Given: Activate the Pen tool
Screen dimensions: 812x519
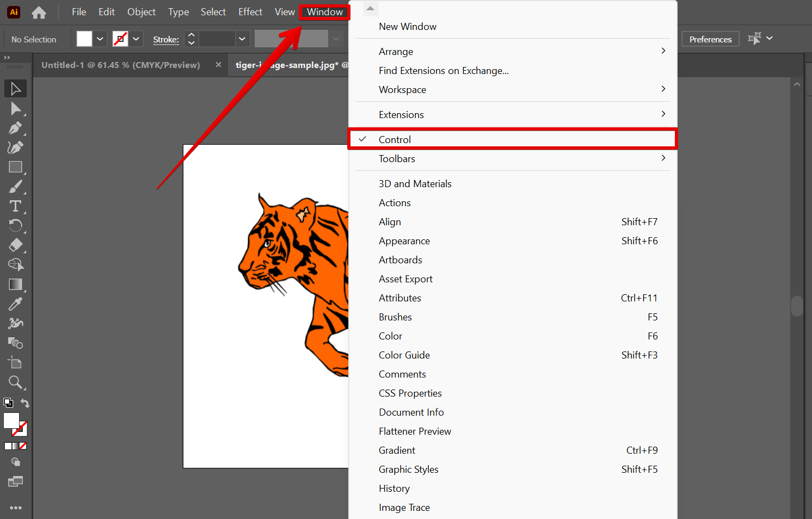Looking at the screenshot, I should tap(15, 128).
